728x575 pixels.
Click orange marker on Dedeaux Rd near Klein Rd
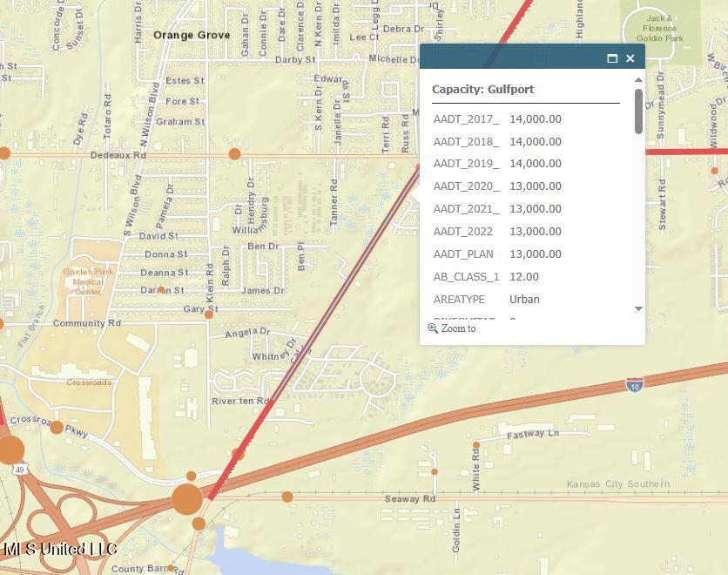[234, 154]
